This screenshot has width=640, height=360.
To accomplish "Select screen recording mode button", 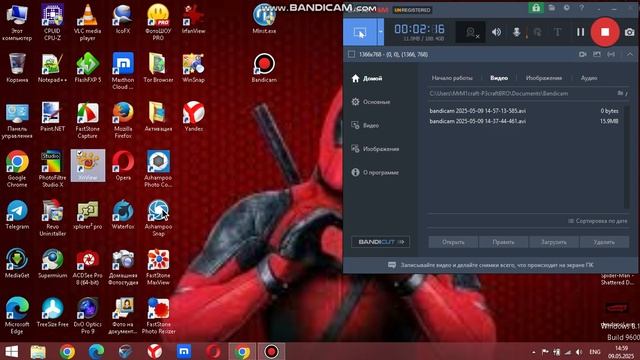I will (x=360, y=32).
